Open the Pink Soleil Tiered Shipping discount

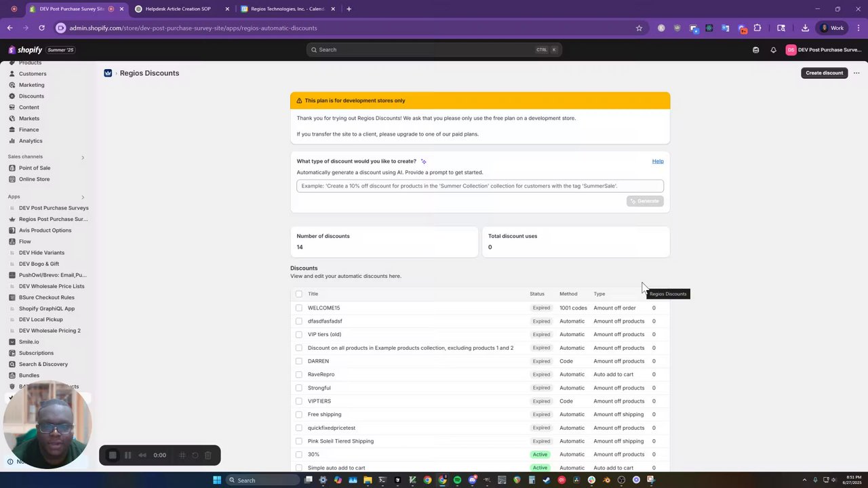pos(340,441)
